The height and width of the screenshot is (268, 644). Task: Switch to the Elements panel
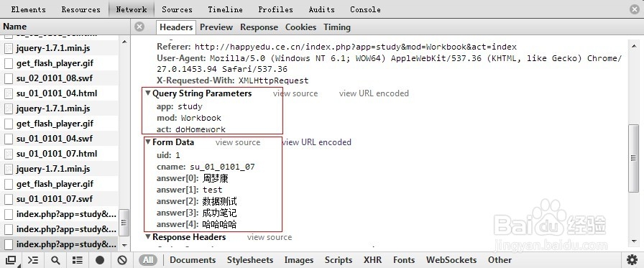point(28,9)
